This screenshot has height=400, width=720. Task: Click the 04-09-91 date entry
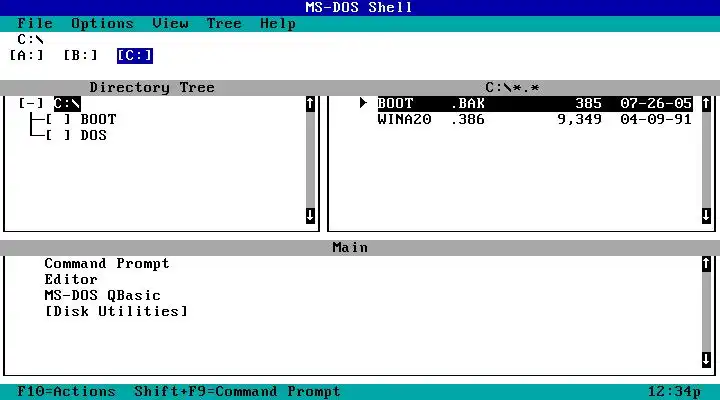point(656,119)
